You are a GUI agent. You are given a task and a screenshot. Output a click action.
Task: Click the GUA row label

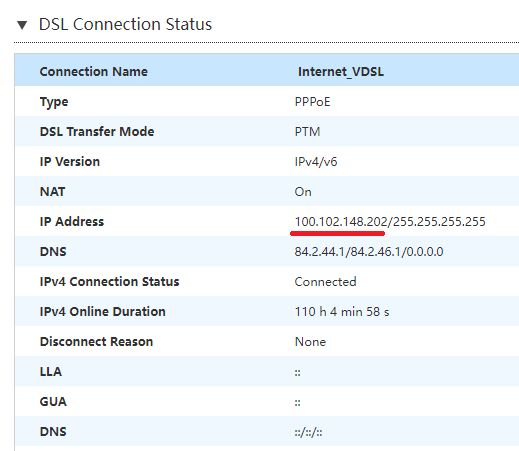(x=53, y=402)
